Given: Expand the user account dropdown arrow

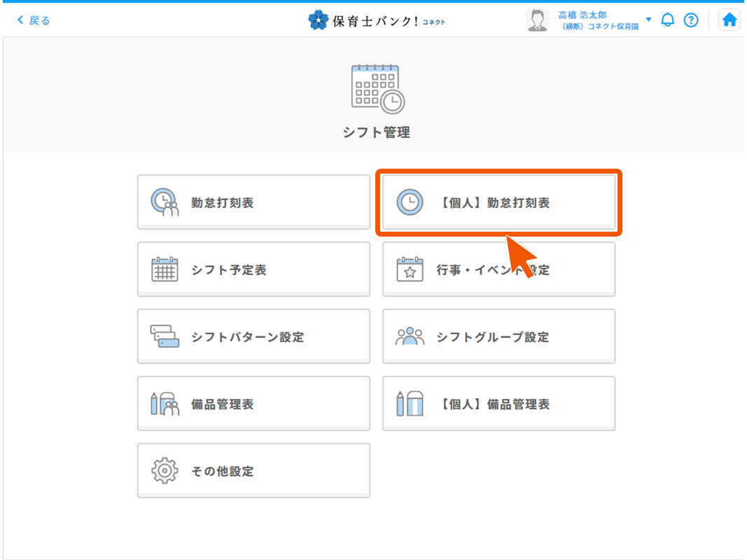Looking at the screenshot, I should (x=648, y=20).
